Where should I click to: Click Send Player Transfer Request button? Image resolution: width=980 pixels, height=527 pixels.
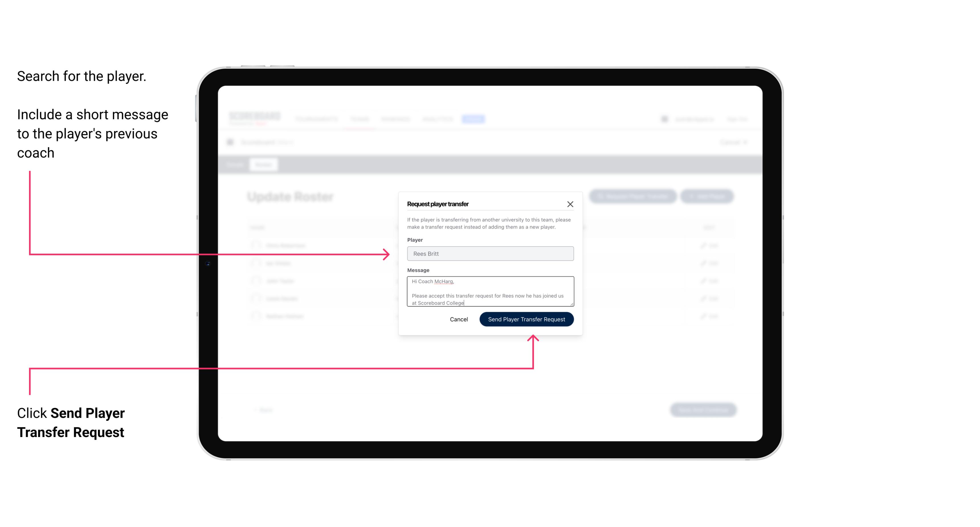tap(527, 319)
